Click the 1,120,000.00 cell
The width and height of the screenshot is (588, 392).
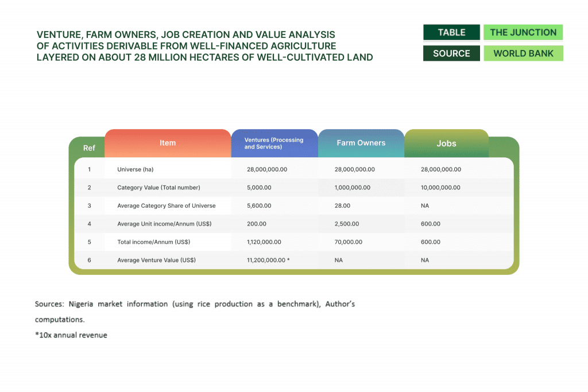[x=264, y=242]
